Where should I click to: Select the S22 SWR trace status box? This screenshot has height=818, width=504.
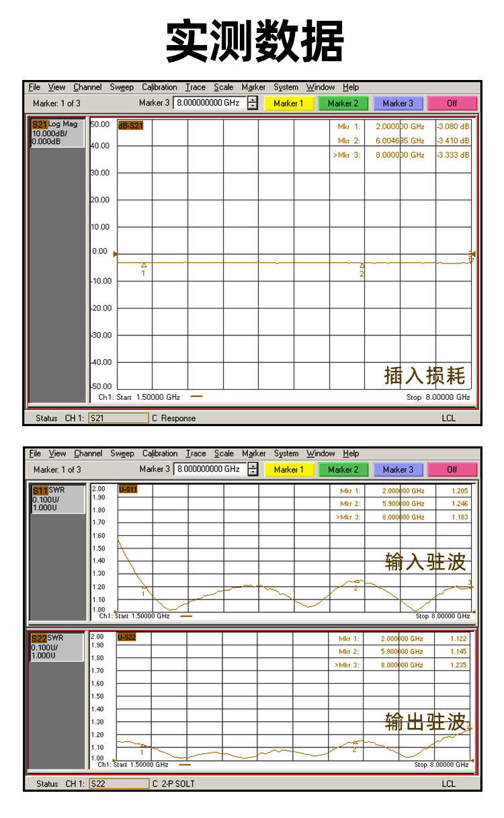click(x=58, y=647)
